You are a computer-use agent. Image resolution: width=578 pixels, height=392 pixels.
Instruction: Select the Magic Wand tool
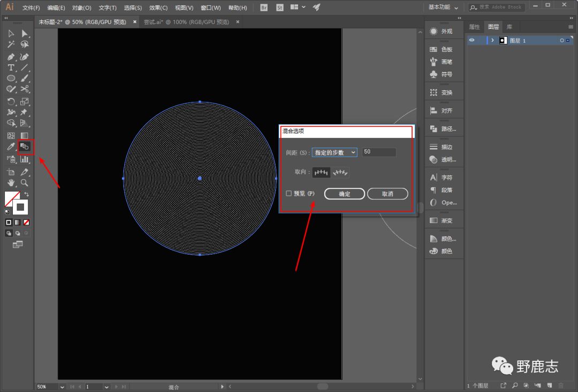pyautogui.click(x=11, y=44)
